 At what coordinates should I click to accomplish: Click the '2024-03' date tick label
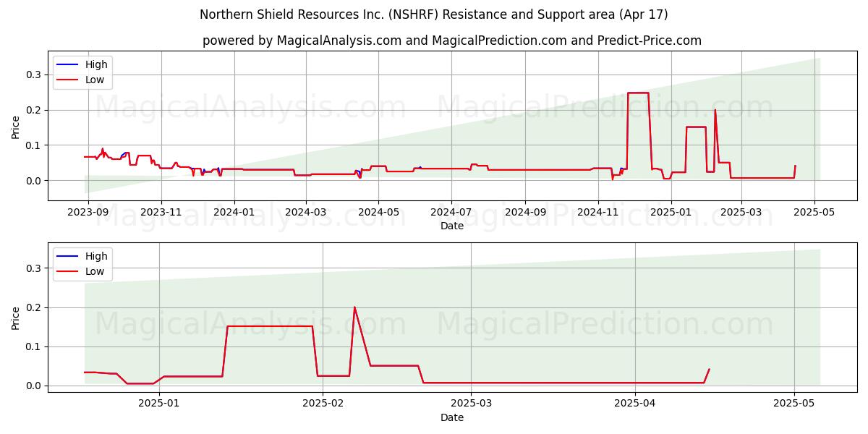305,213
